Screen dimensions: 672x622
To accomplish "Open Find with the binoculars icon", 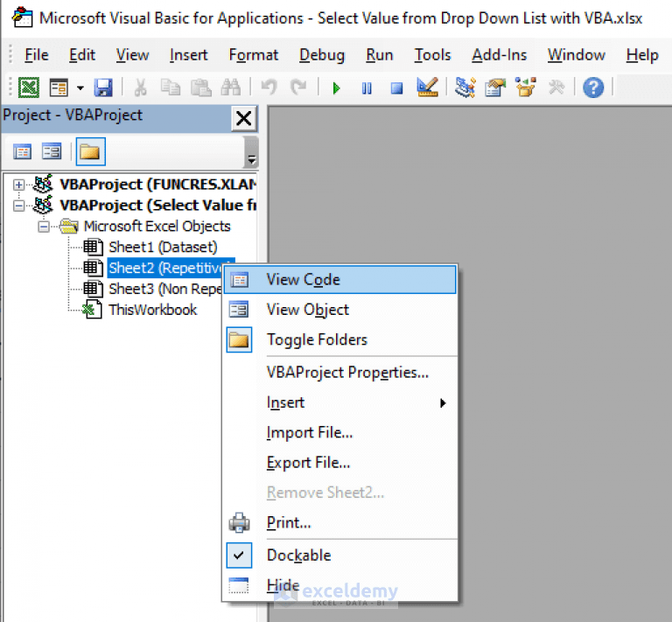I will [231, 87].
